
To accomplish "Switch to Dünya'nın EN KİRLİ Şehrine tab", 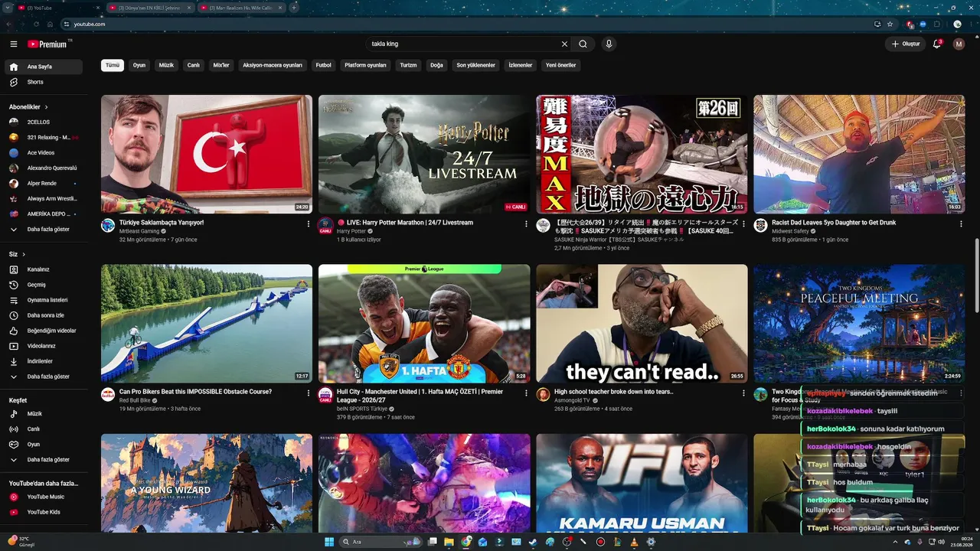I will click(x=149, y=8).
